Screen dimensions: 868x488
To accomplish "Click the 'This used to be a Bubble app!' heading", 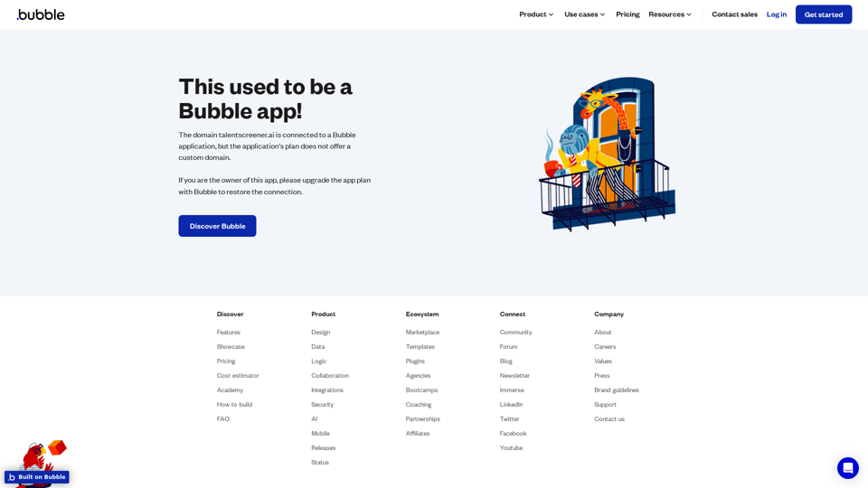I will point(265,99).
